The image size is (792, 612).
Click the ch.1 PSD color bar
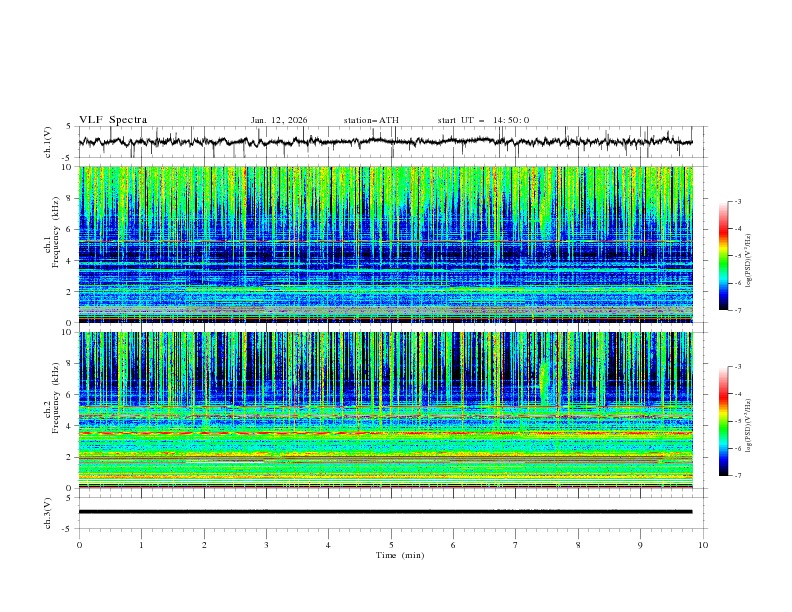[x=724, y=256]
